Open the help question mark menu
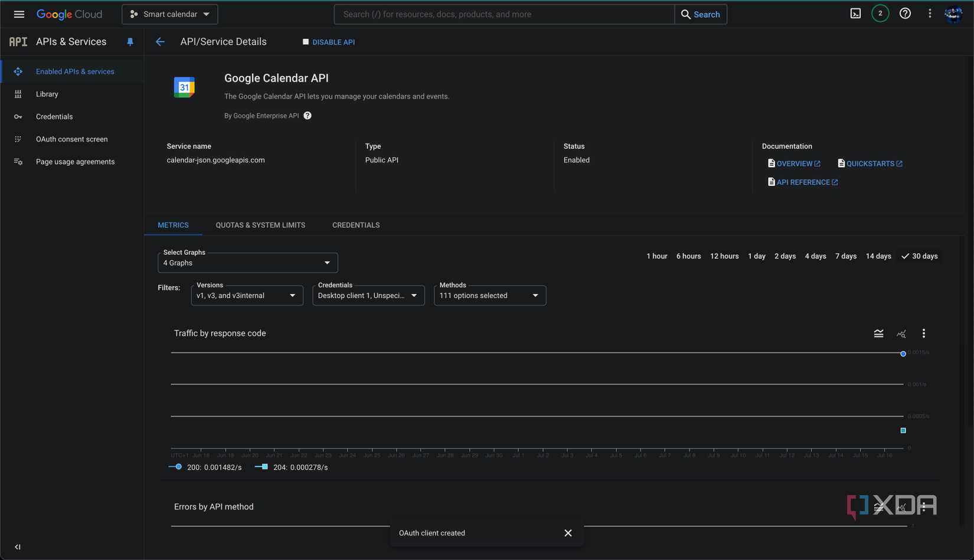This screenshot has width=974, height=560. point(905,14)
